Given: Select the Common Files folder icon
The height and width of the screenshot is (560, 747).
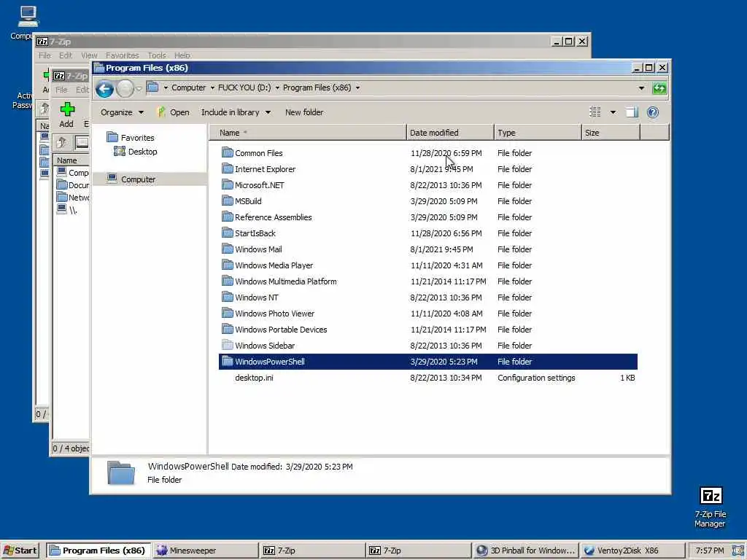Looking at the screenshot, I should 228,153.
